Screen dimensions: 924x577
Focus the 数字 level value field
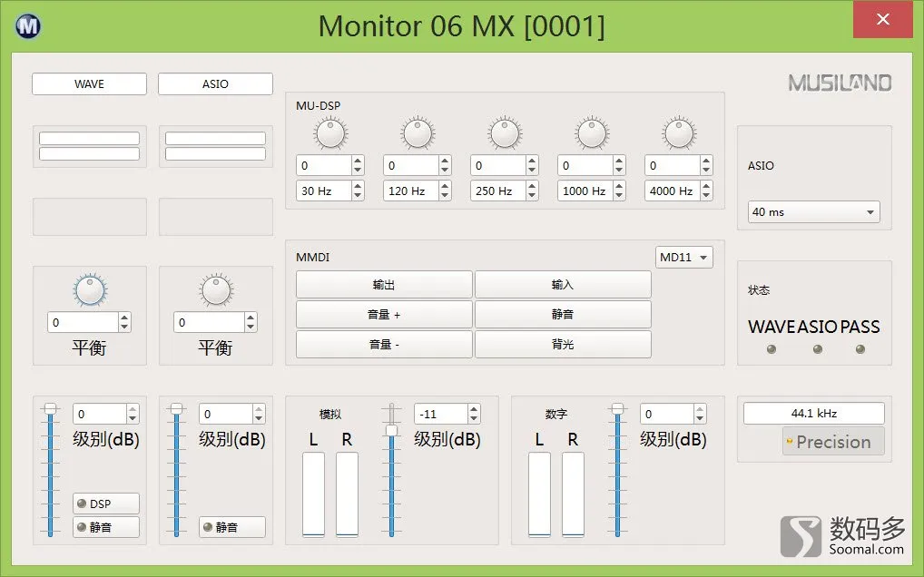tap(667, 414)
